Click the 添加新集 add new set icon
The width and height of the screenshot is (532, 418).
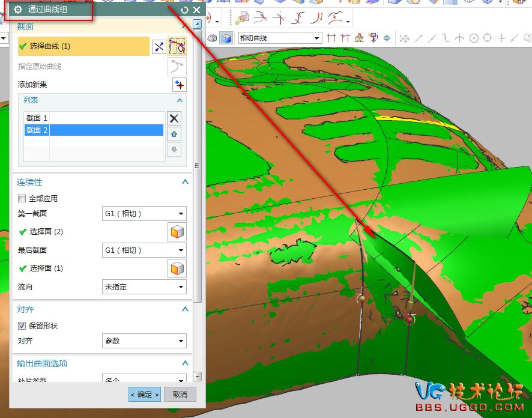[x=179, y=85]
